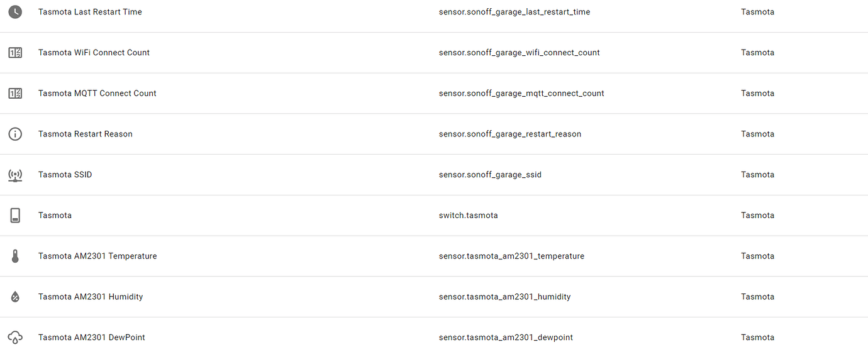The image size is (868, 357).
Task: Click the cloud droplet icon for DewPoint
Action: [x=15, y=338]
